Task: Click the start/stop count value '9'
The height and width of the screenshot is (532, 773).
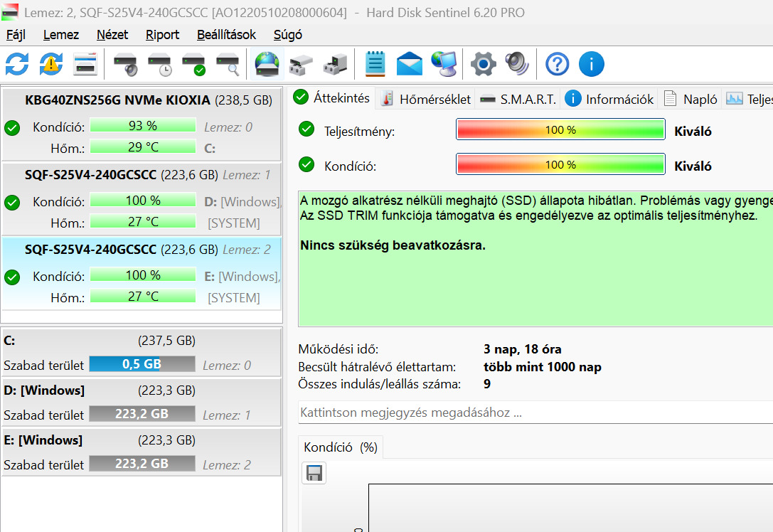Action: click(487, 384)
